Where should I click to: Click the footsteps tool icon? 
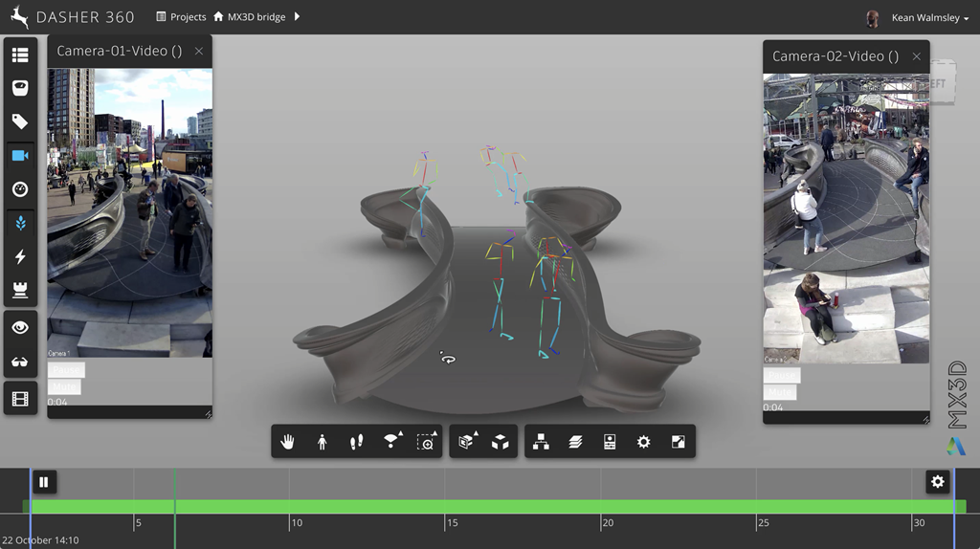pyautogui.click(x=357, y=442)
